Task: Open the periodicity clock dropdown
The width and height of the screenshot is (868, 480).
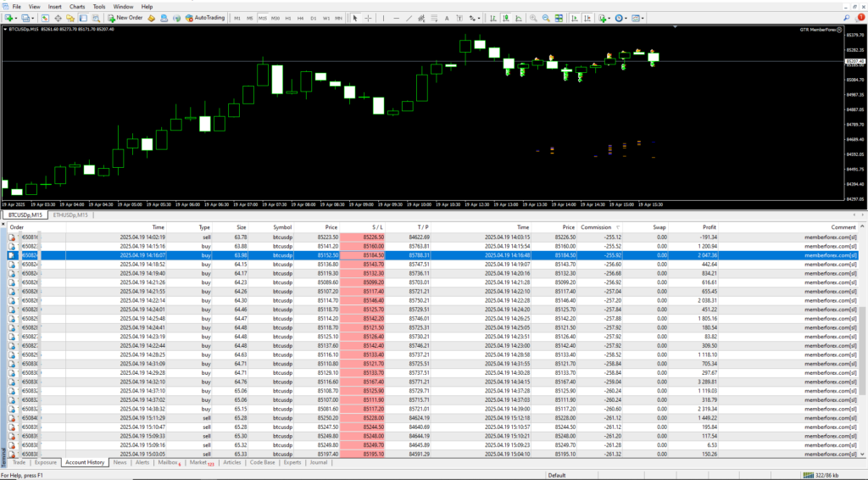Action: tap(626, 17)
